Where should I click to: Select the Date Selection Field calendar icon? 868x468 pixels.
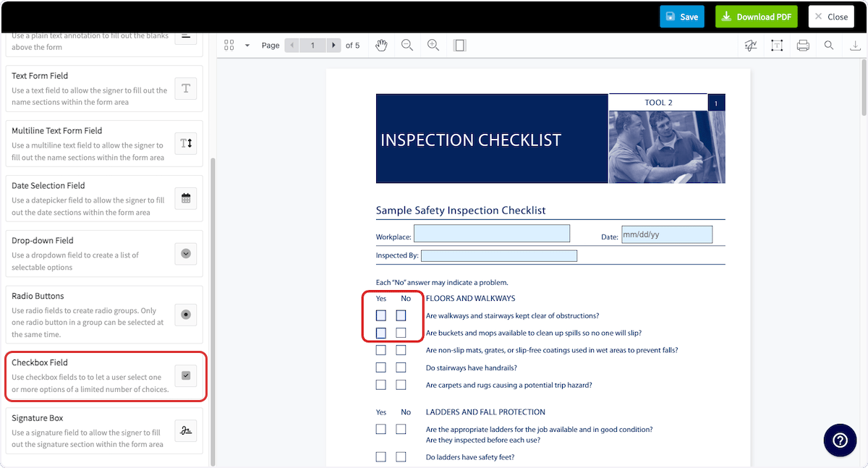[186, 198]
